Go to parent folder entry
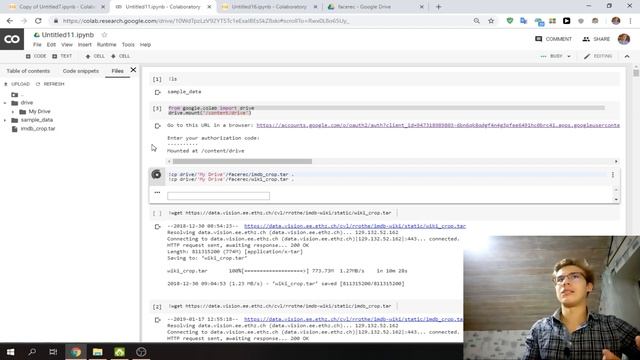Image resolution: width=640 pixels, height=360 pixels. click(17, 95)
